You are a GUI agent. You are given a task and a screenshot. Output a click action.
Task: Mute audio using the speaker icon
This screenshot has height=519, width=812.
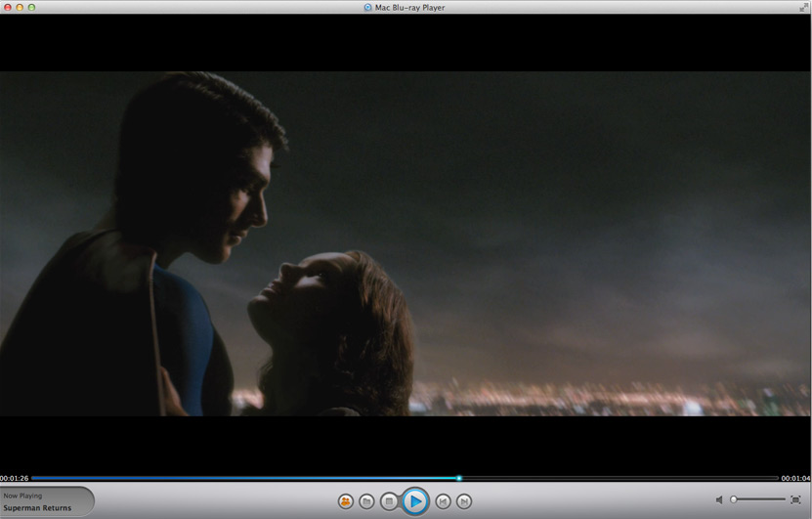(719, 499)
